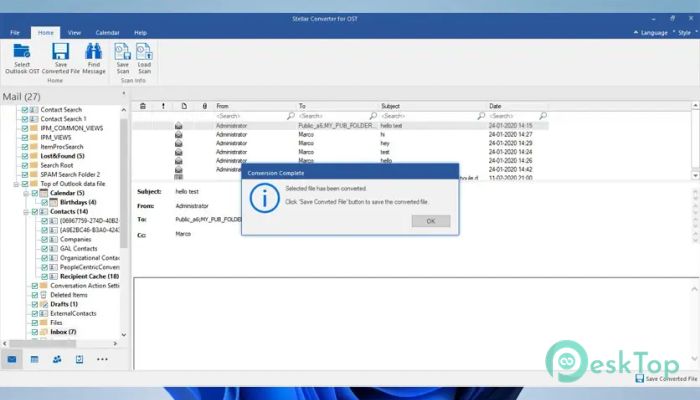Click search magnifier in Date column
700x400 pixels.
543,116
